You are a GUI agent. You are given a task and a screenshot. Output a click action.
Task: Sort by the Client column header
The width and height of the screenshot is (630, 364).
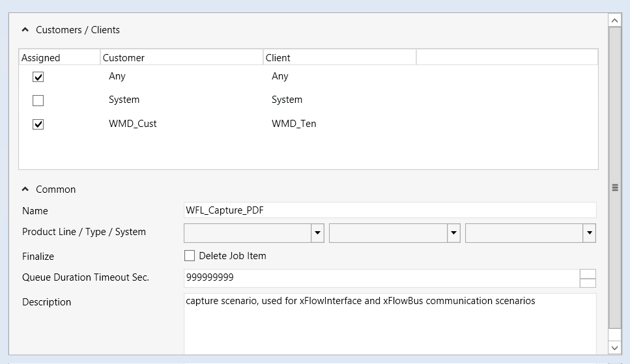point(339,57)
